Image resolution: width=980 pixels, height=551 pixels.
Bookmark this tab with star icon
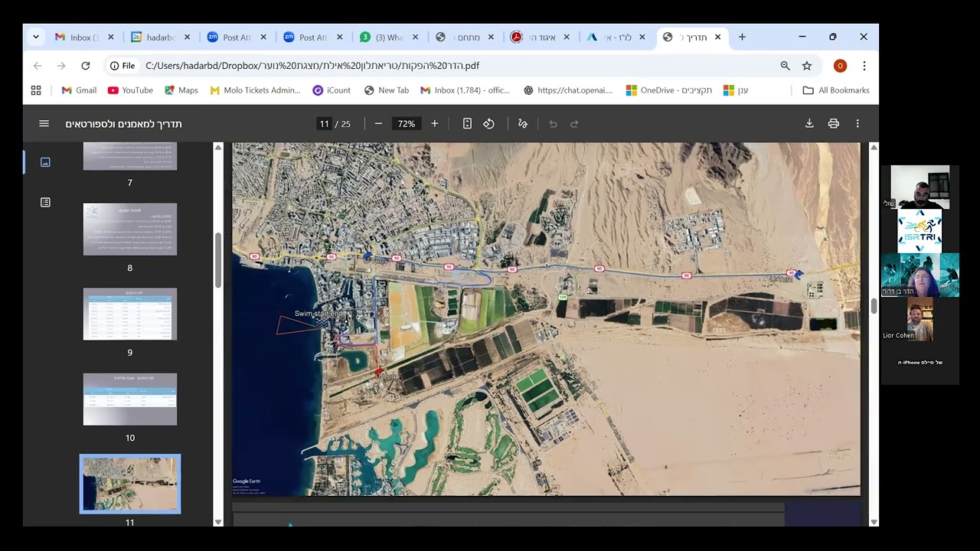[807, 66]
